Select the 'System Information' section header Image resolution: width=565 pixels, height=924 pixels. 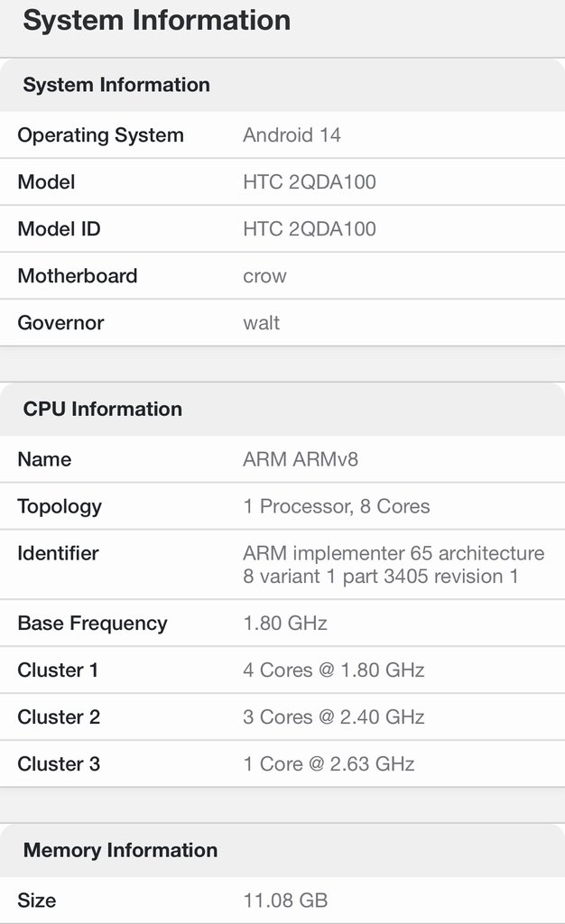point(116,85)
